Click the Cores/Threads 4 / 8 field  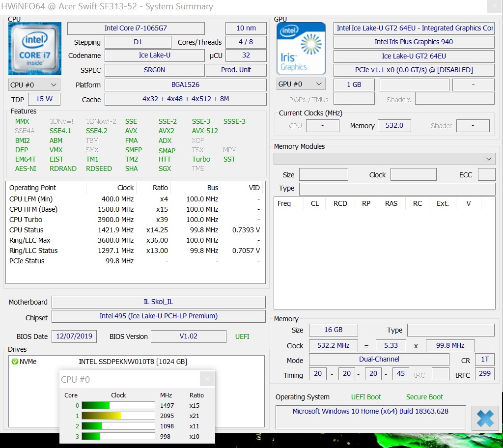coord(246,42)
